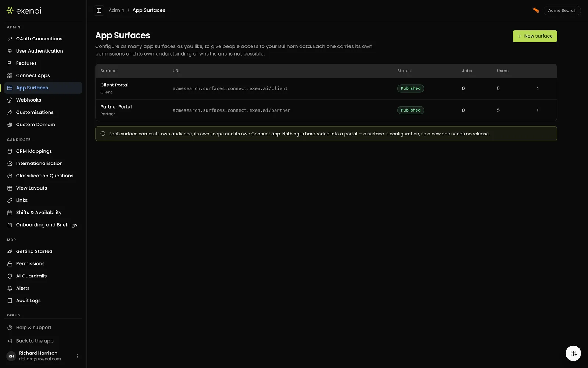
Task: Click the Admin breadcrumb link
Action: 116,10
